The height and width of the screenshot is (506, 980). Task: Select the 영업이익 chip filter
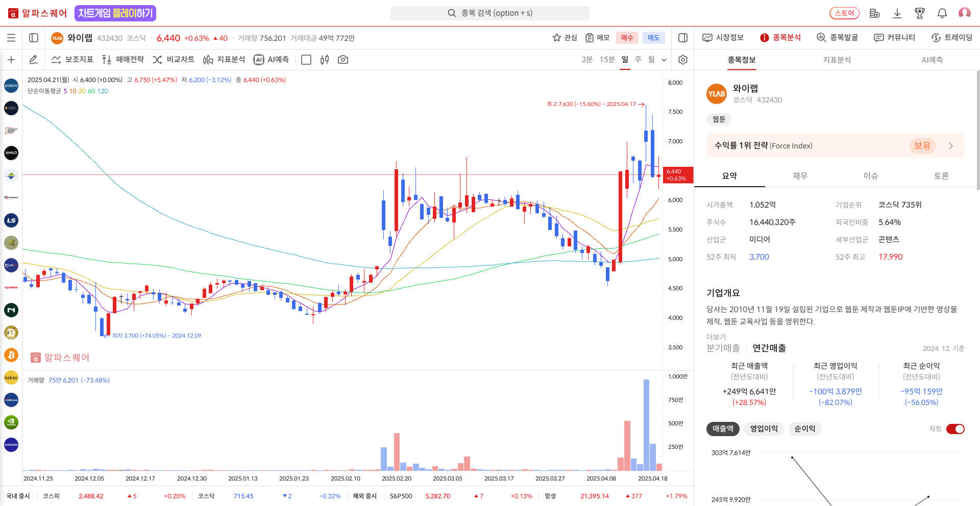[764, 429]
